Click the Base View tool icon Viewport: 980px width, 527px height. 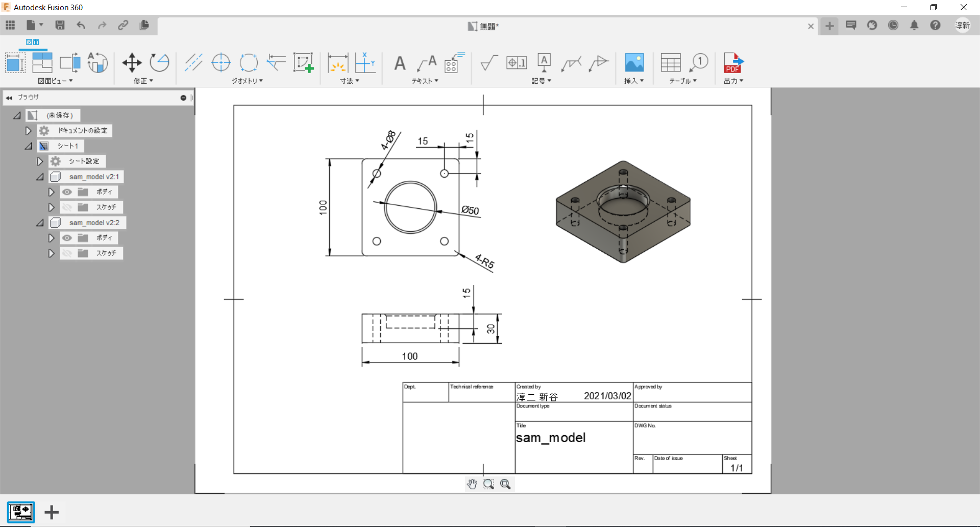click(15, 63)
